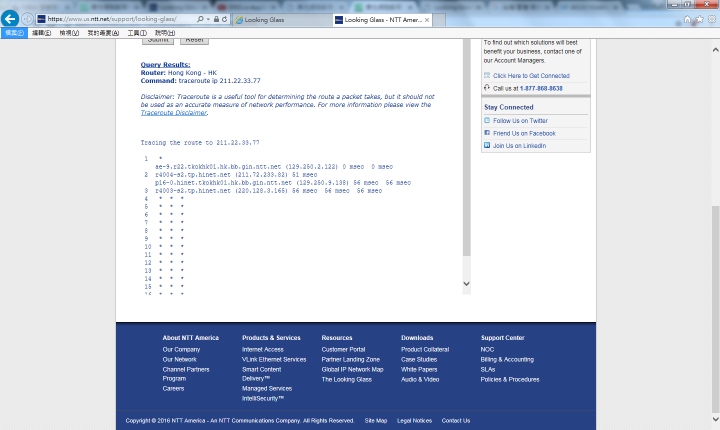The width and height of the screenshot is (720, 430).
Task: Go back using the browser back arrow
Action: 10,19
